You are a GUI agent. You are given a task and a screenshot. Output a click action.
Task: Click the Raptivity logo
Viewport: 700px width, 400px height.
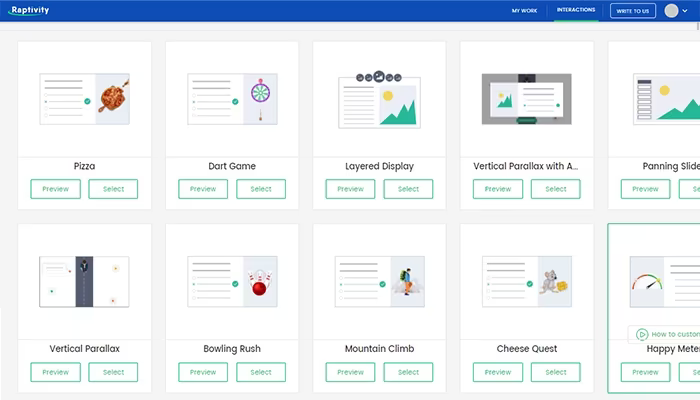pos(29,10)
